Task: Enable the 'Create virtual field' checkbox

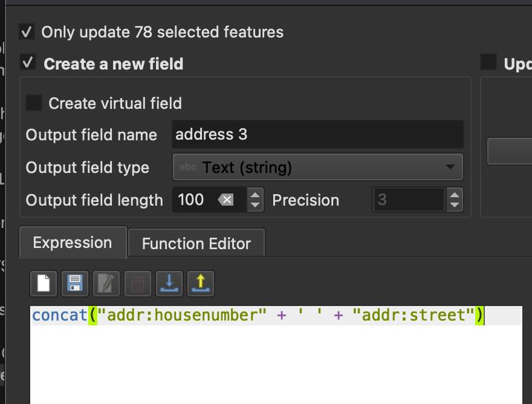Action: coord(34,103)
